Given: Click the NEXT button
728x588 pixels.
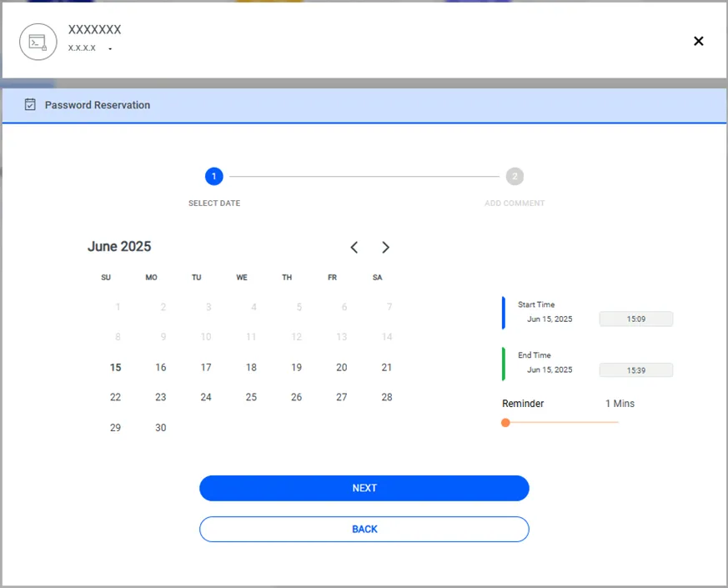Looking at the screenshot, I should [364, 488].
